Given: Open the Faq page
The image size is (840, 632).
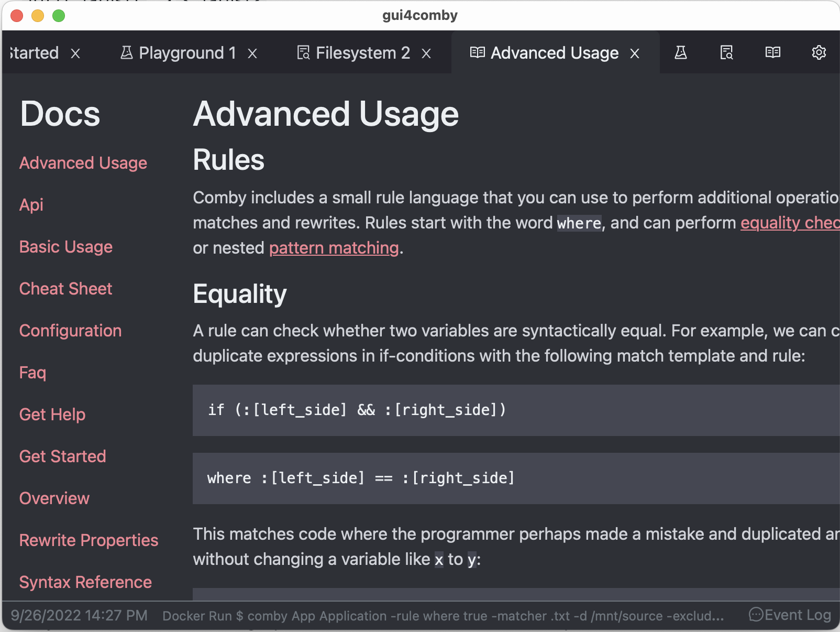Looking at the screenshot, I should (32, 373).
